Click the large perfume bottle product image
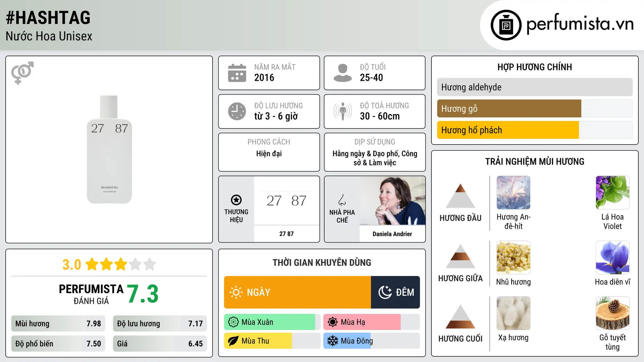 (109, 149)
